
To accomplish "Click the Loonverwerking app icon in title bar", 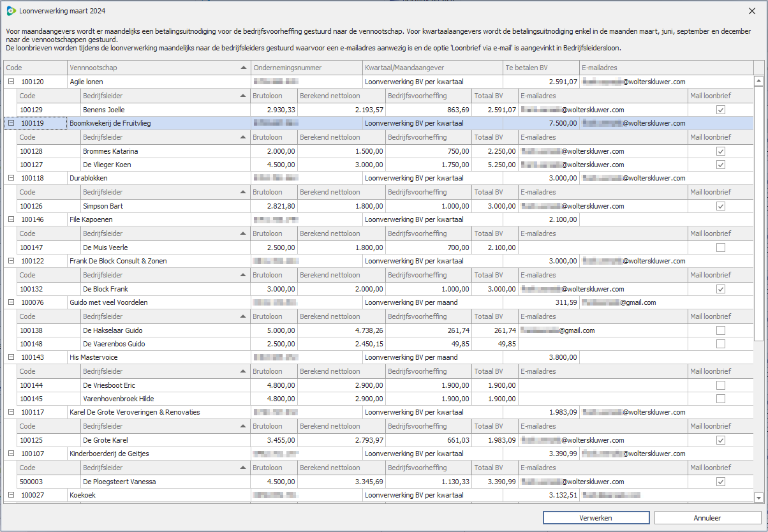I will pos(11,11).
